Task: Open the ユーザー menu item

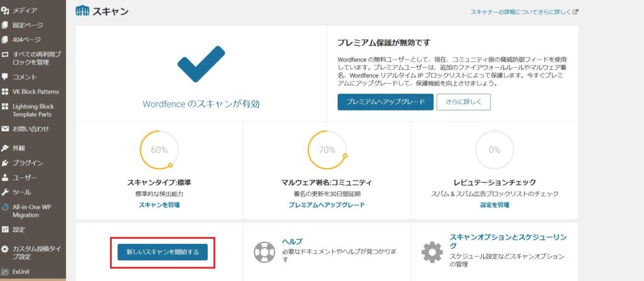Action: (x=25, y=178)
